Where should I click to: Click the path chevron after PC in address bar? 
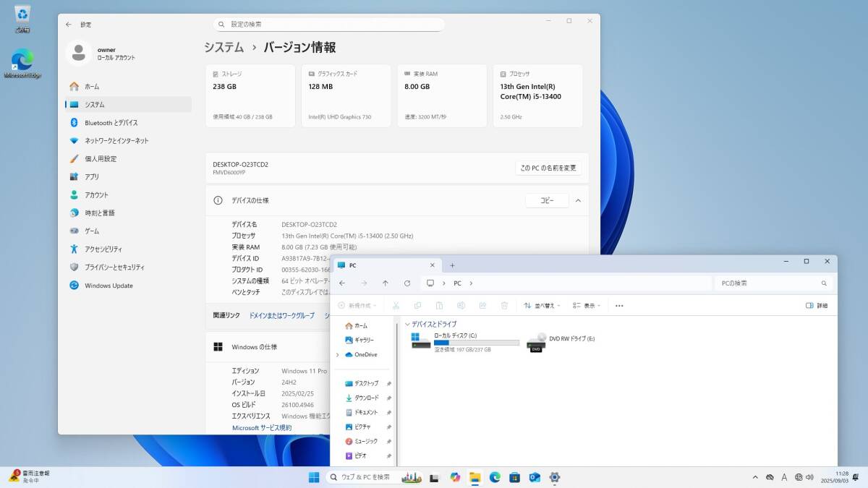pyautogui.click(x=471, y=283)
